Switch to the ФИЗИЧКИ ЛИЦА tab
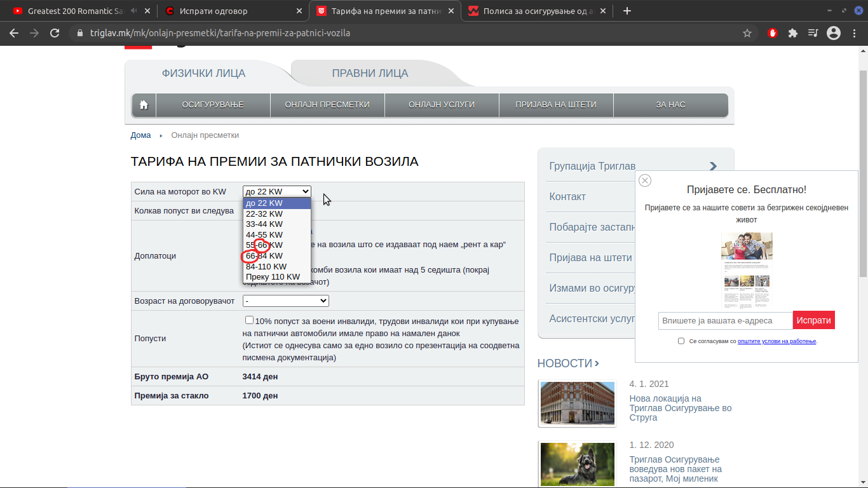The height and width of the screenshot is (488, 868). pyautogui.click(x=203, y=73)
